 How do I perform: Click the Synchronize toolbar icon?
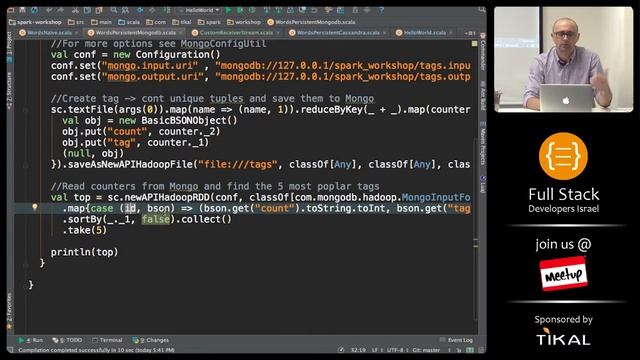click(x=34, y=9)
